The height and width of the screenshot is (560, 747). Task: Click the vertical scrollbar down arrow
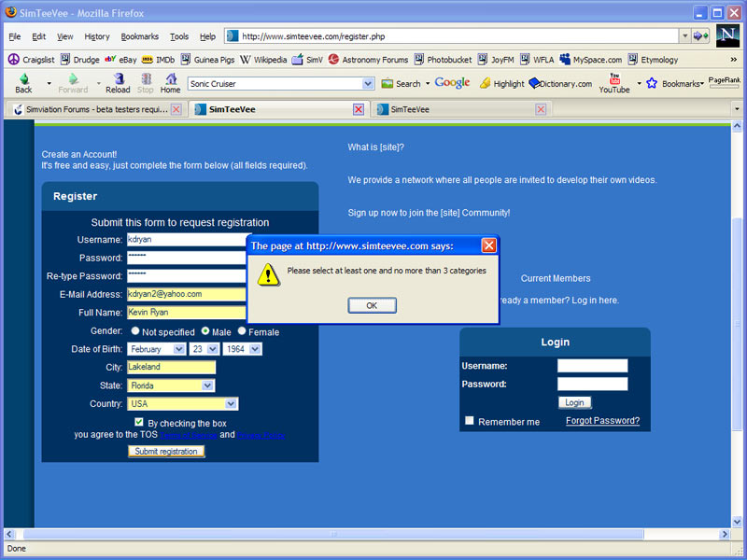pyautogui.click(x=737, y=523)
